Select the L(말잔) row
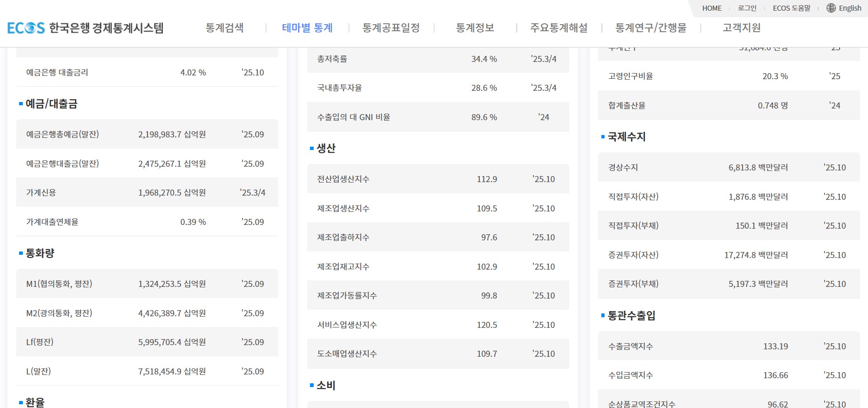Image resolution: width=868 pixels, height=408 pixels. tap(147, 371)
